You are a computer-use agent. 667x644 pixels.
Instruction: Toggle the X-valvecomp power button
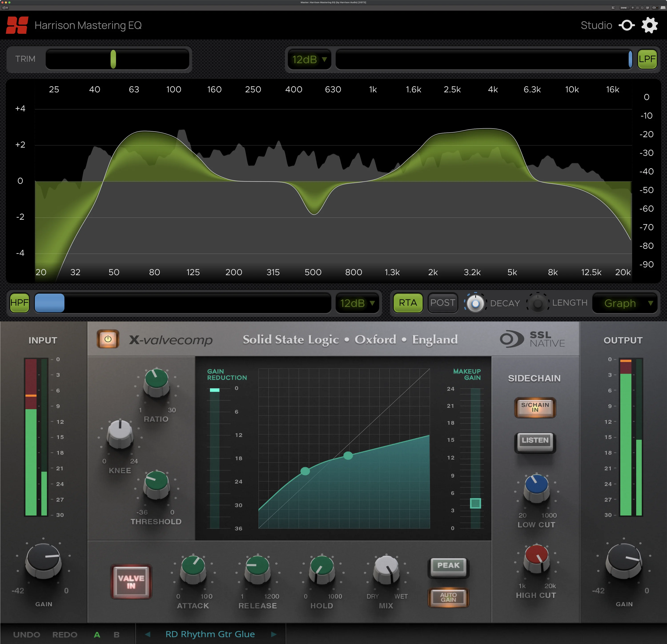[x=108, y=339]
